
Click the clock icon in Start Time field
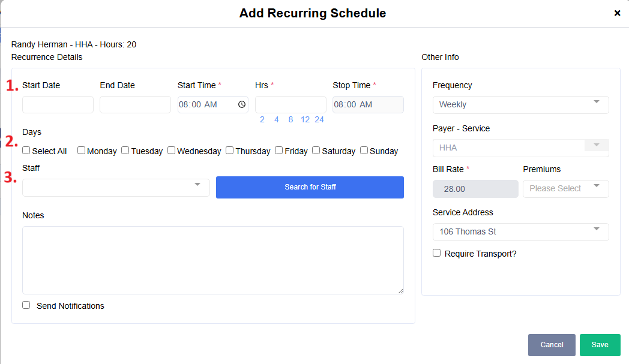(241, 104)
